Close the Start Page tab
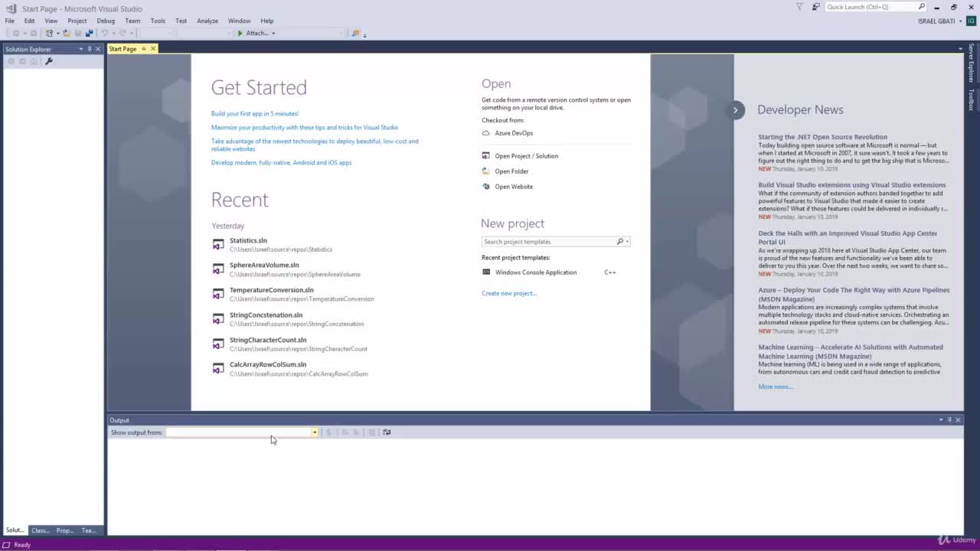Image resolution: width=980 pixels, height=551 pixels. [x=153, y=49]
